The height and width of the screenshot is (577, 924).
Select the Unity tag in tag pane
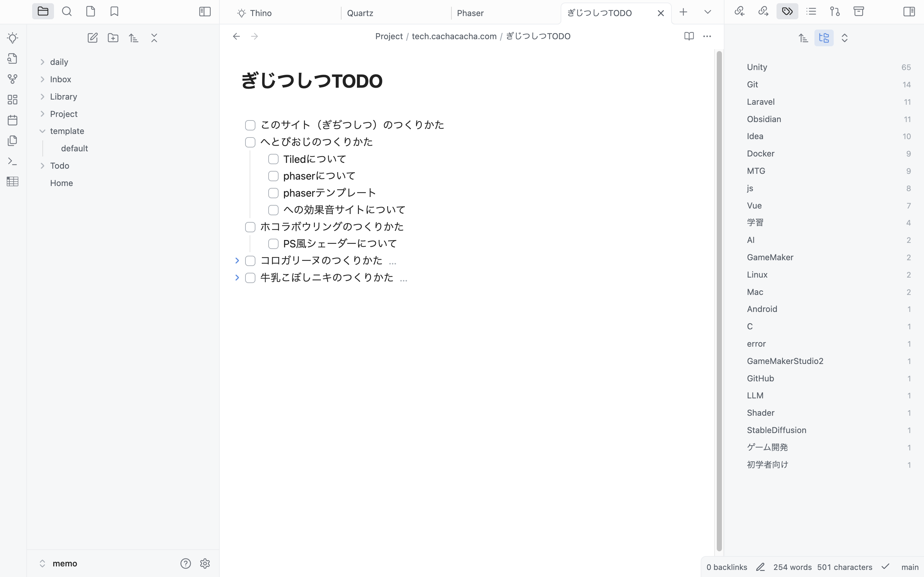[x=757, y=67]
